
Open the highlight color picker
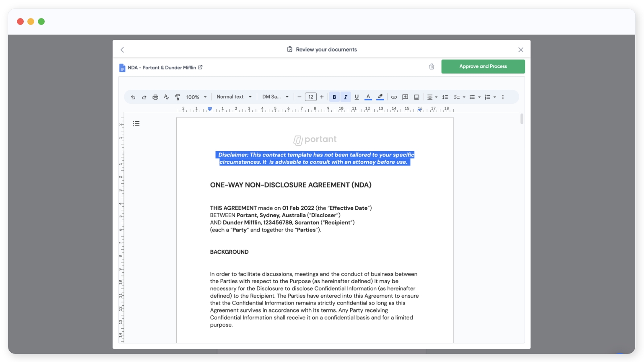point(380,97)
